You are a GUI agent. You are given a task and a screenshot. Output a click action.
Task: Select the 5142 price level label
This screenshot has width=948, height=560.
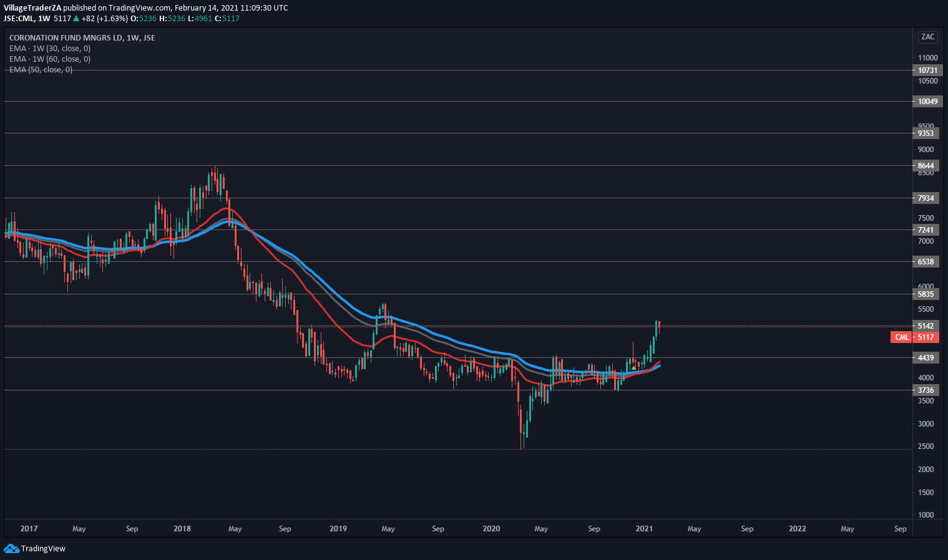[926, 326]
